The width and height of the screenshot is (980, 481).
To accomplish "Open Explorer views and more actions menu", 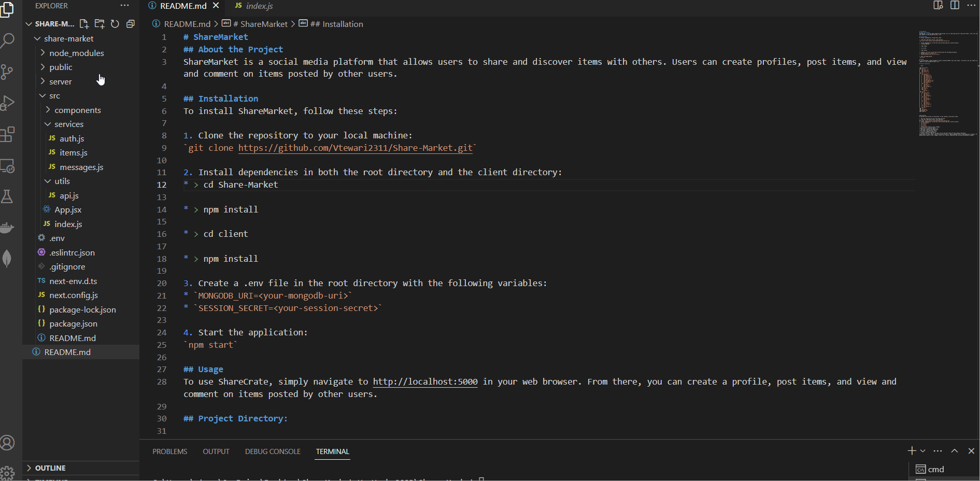I will point(124,6).
